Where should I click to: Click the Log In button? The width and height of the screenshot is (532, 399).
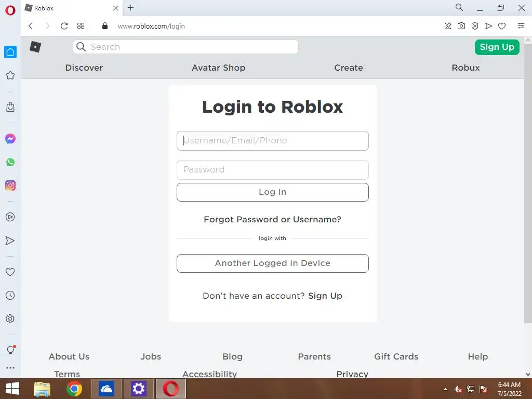click(272, 192)
